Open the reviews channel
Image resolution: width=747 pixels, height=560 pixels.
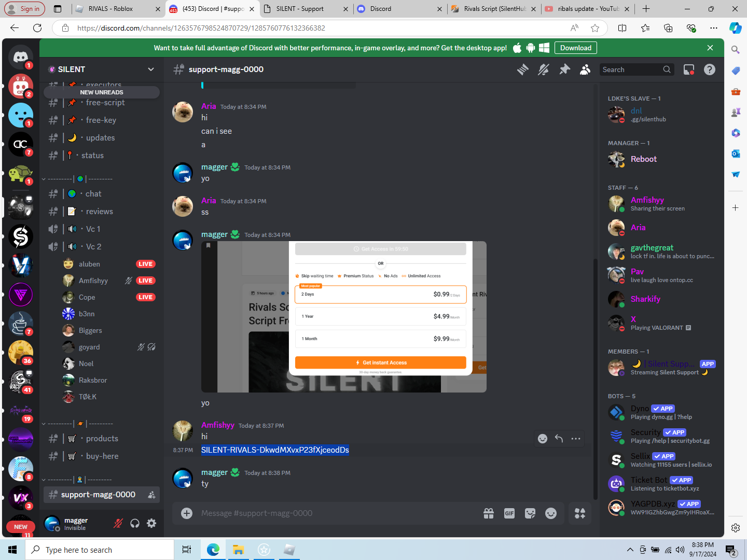coord(102,212)
